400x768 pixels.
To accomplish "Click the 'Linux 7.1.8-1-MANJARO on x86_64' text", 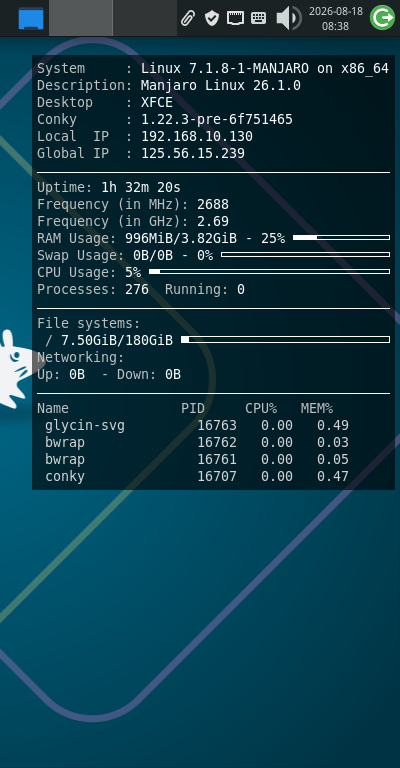I will pyautogui.click(x=265, y=69).
